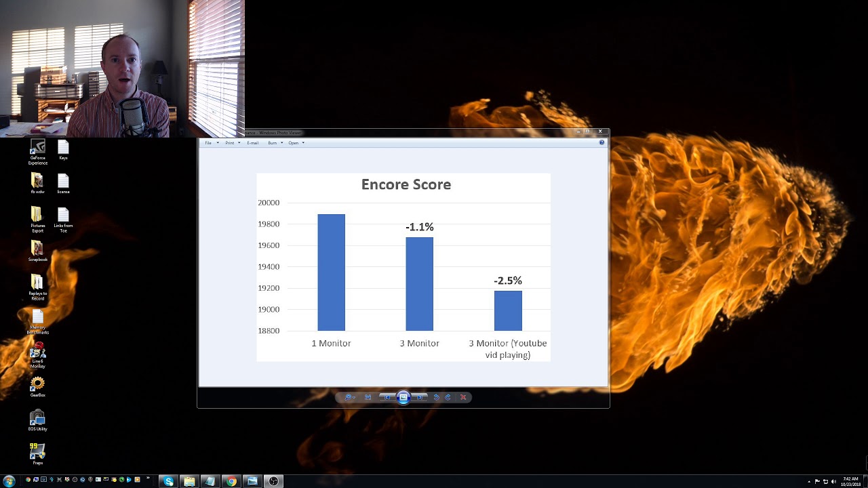Select the Memory Benchmarks file
This screenshot has height=488, width=868.
click(37, 322)
